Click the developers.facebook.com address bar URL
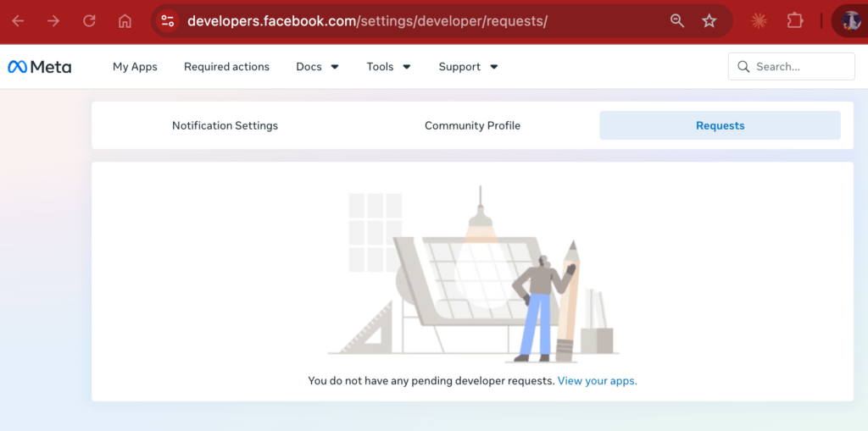The height and width of the screenshot is (431, 868). click(x=367, y=21)
